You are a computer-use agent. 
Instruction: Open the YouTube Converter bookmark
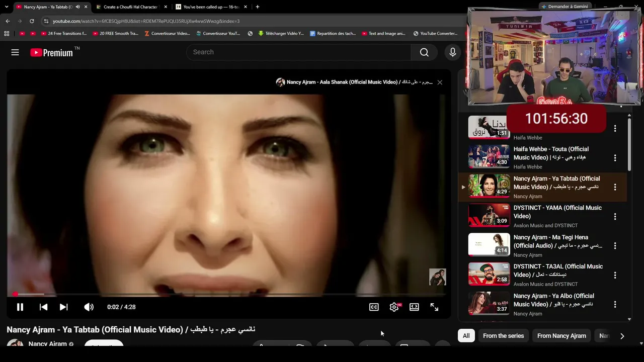pos(435,34)
